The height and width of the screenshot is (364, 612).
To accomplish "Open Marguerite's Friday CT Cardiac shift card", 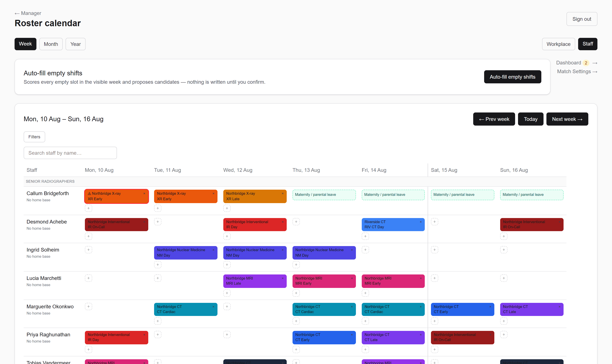I will pos(393,309).
